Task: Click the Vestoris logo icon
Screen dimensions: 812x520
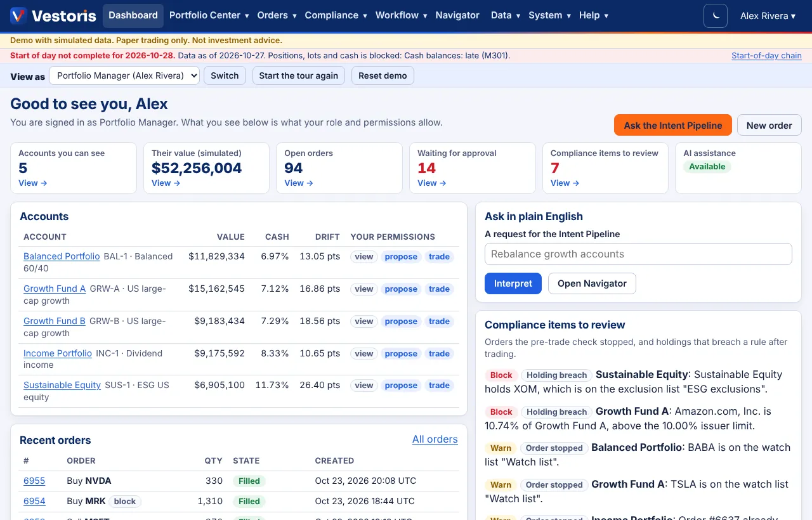Action: tap(18, 16)
